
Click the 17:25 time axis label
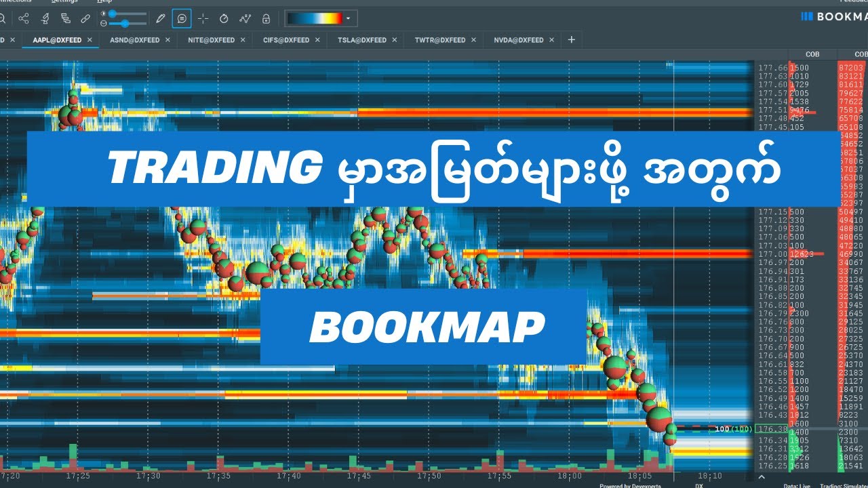(79, 476)
